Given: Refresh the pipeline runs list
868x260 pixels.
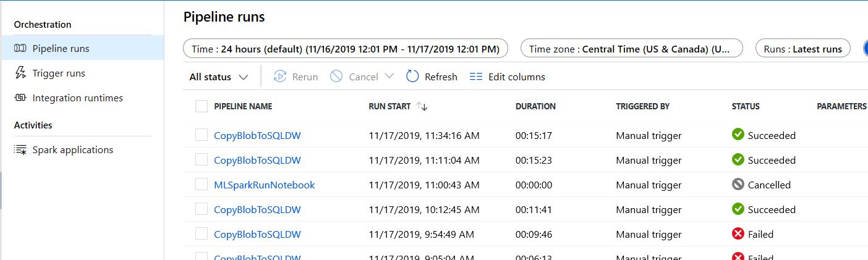Looking at the screenshot, I should (432, 77).
